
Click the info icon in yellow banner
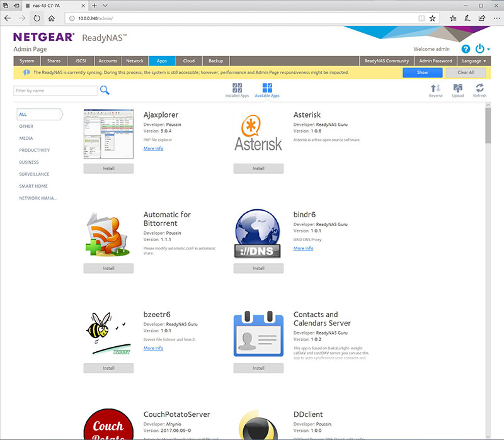pos(26,72)
